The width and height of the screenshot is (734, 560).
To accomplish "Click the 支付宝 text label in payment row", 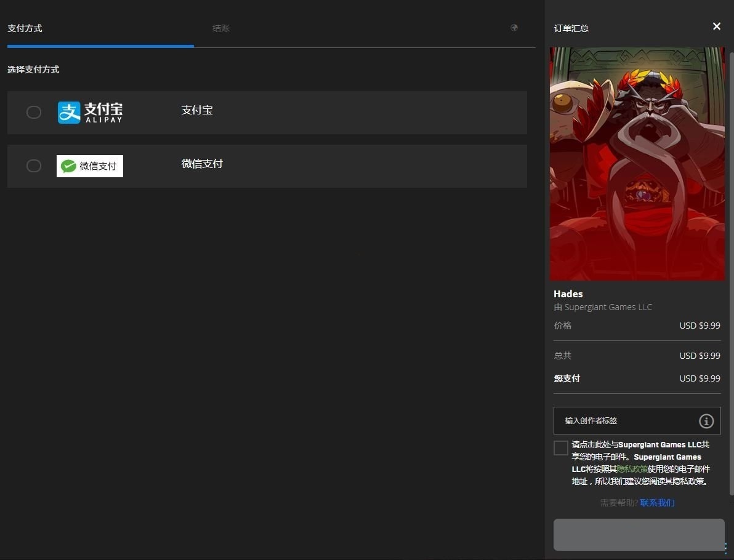I will point(197,110).
